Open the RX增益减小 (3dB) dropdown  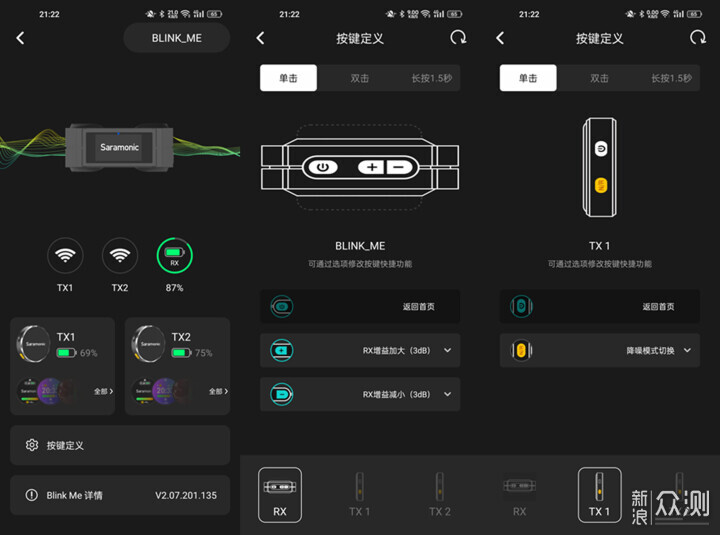(360, 394)
